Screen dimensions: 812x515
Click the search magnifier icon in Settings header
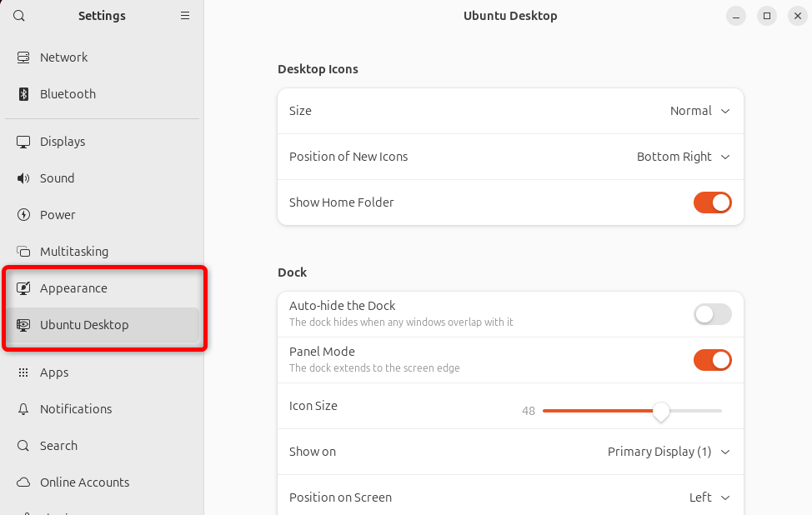point(19,16)
